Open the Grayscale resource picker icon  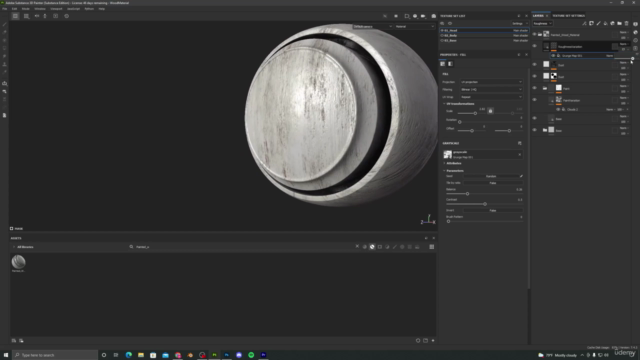coord(520,143)
